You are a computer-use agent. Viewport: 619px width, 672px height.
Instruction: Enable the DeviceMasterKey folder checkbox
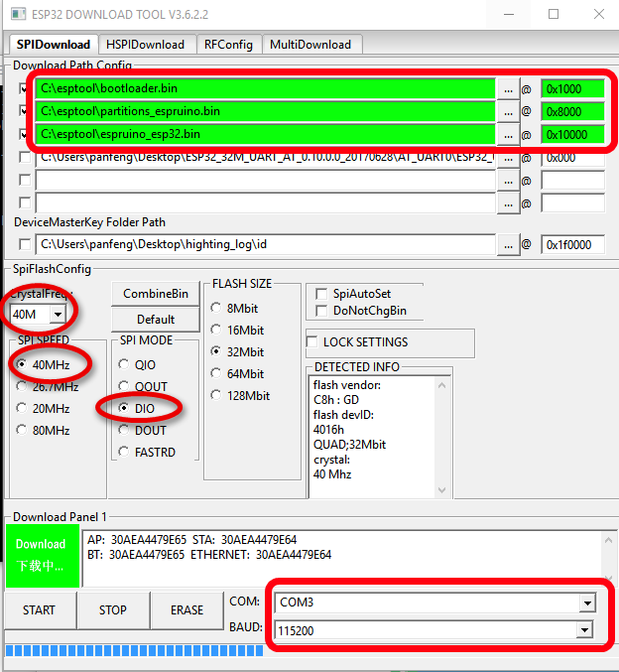pyautogui.click(x=25, y=245)
